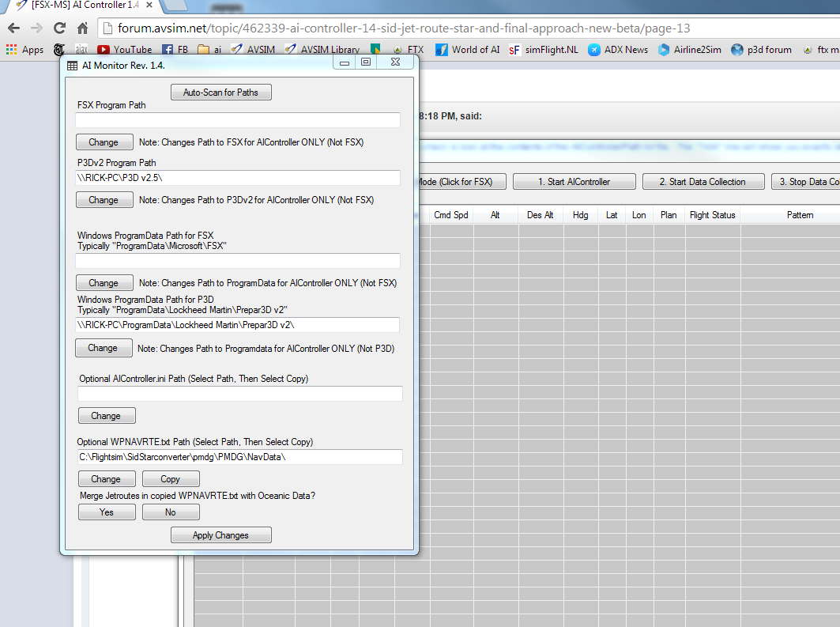Click 1. Start AIController button

(574, 182)
